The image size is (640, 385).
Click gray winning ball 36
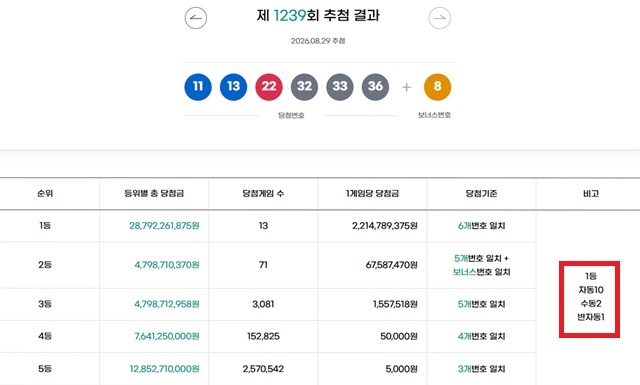pyautogui.click(x=376, y=87)
